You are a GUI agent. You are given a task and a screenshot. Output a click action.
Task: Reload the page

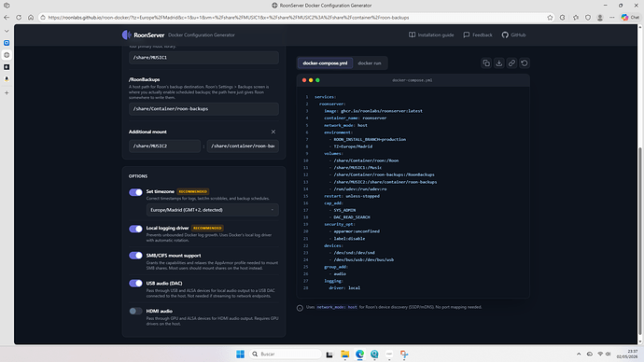(x=19, y=17)
